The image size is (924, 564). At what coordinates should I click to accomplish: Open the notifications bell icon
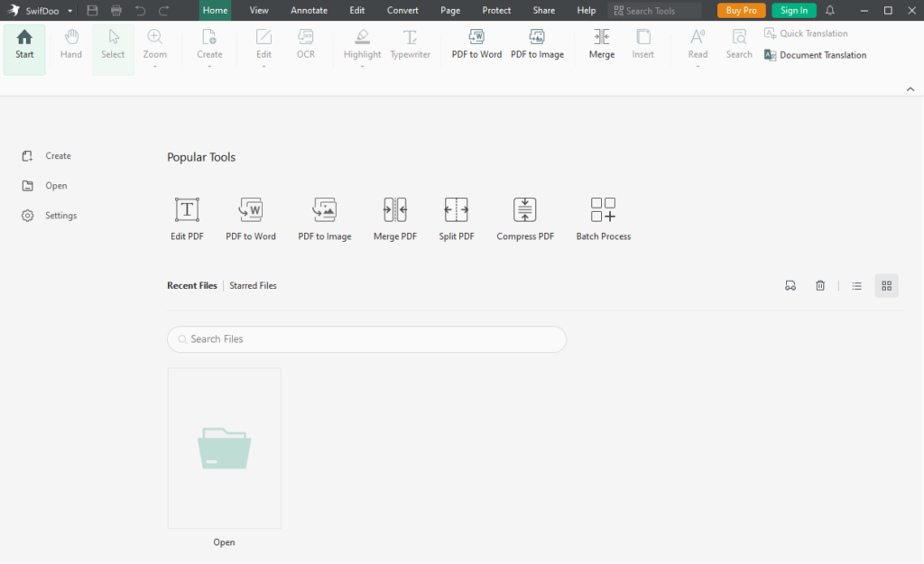(x=830, y=11)
